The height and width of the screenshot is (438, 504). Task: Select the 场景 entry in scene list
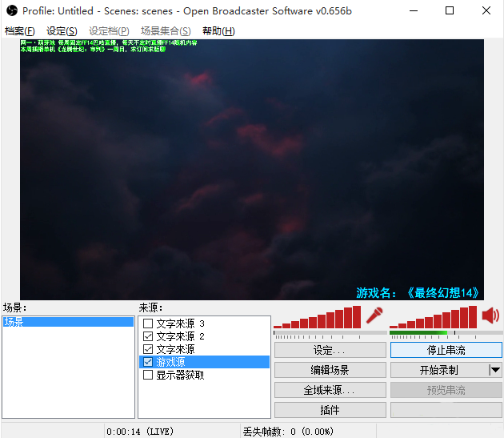[x=68, y=322]
